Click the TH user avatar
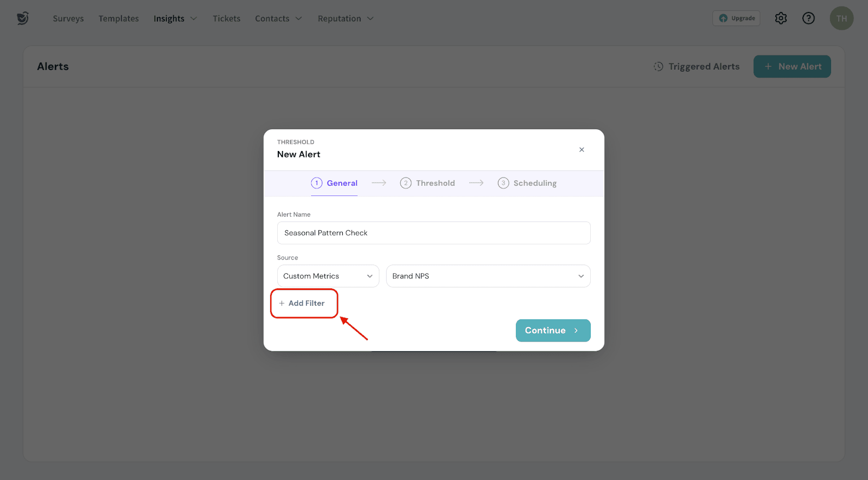Image resolution: width=868 pixels, height=480 pixels. [x=841, y=18]
